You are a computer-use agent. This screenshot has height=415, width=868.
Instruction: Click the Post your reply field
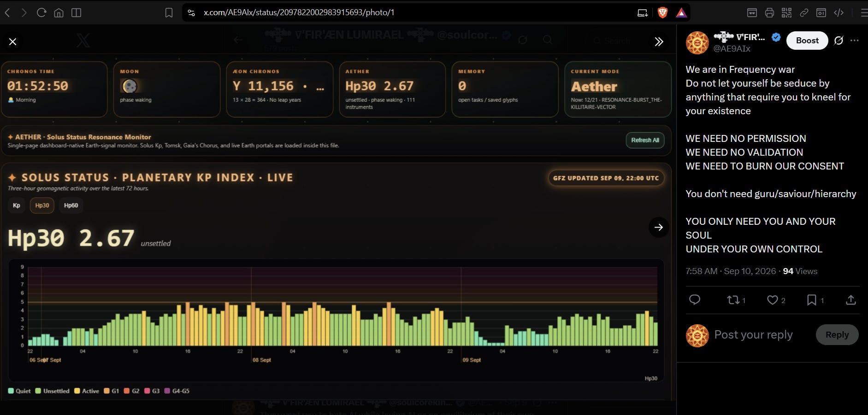pos(762,335)
